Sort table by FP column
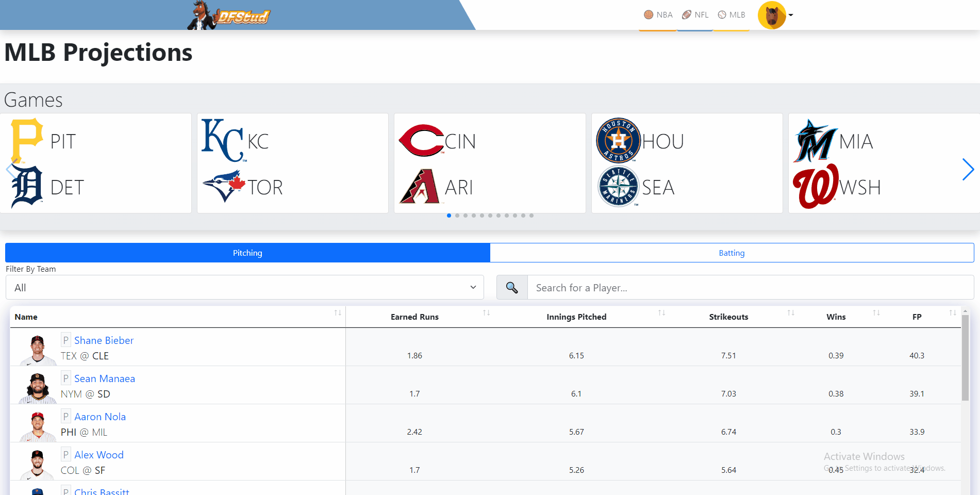Screen dimensions: 980x495 (917, 317)
